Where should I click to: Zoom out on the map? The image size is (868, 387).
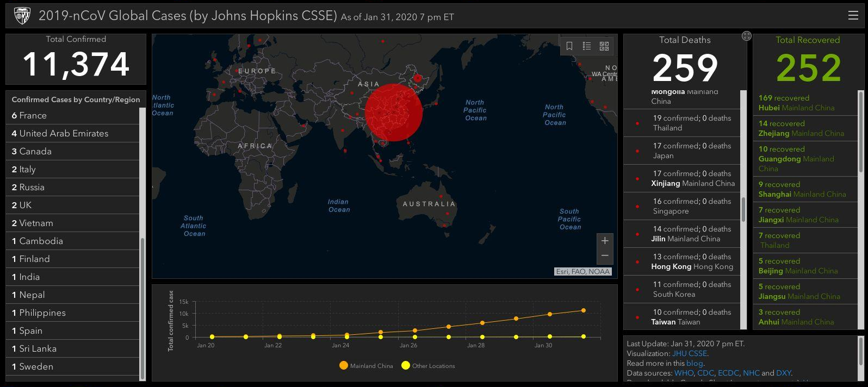coord(605,255)
